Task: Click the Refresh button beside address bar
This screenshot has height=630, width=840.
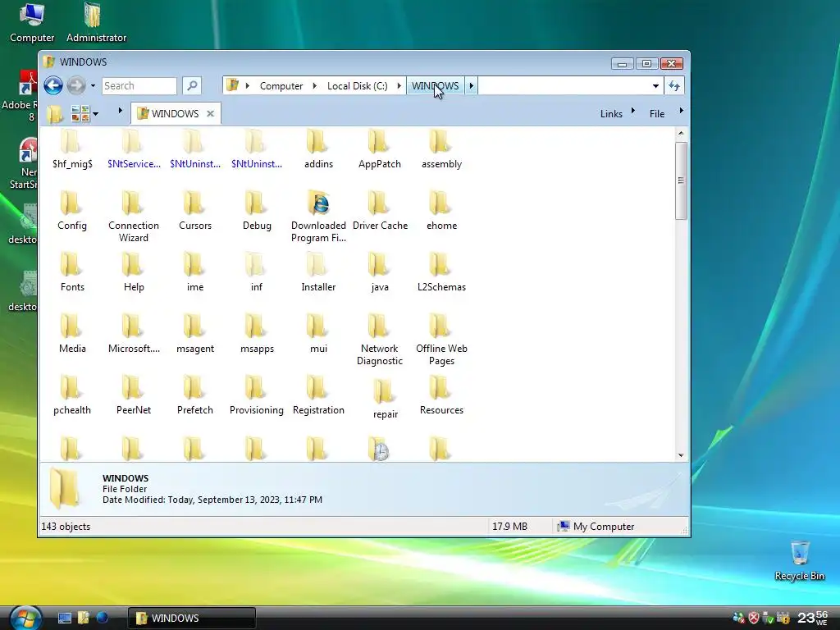Action: click(x=674, y=85)
